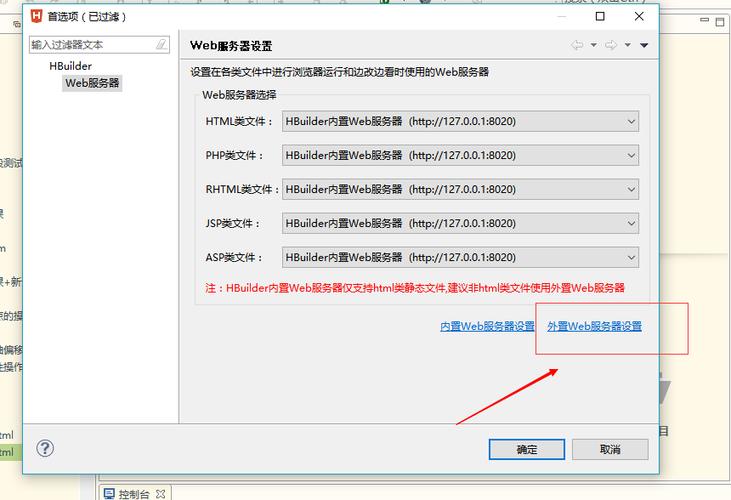The height and width of the screenshot is (500, 731).
Task: Open the RHTML类文件 server dropdown
Action: (x=460, y=190)
